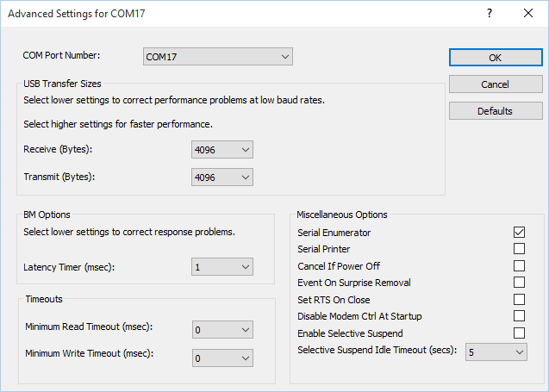This screenshot has width=549, height=392.
Task: Open the COM Port Number dropdown
Action: 218,57
